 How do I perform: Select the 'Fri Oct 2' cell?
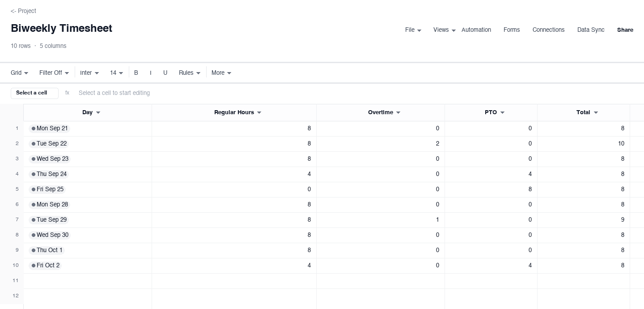pos(88,266)
